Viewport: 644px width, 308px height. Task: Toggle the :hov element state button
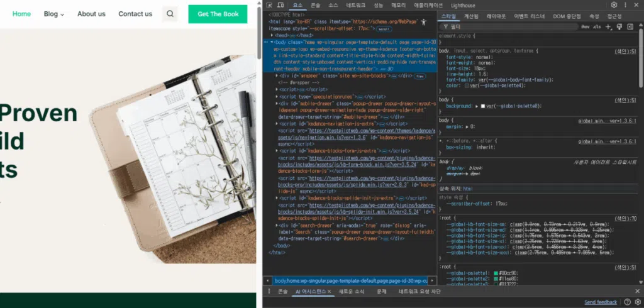[x=585, y=27]
